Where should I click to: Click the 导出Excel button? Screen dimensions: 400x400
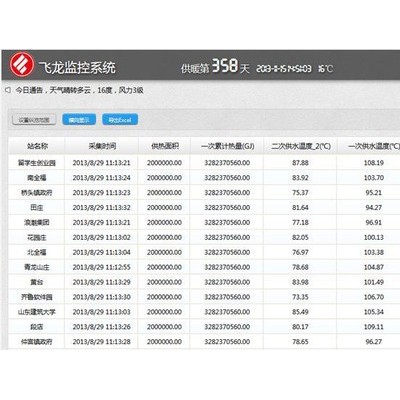pos(120,120)
